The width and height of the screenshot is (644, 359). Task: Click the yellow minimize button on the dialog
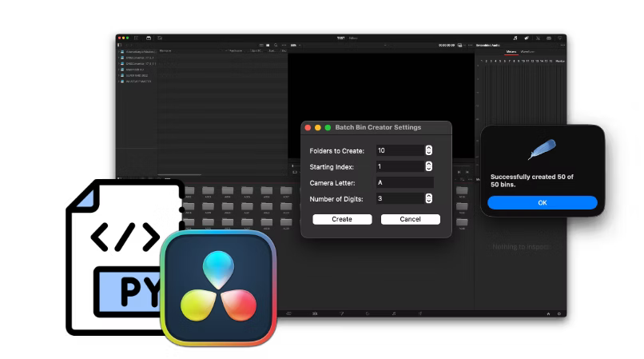click(318, 128)
